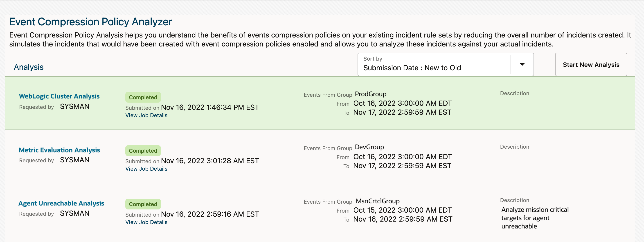
Task: Click Completed badge on Metric Evaluation Analysis
Action: click(143, 151)
